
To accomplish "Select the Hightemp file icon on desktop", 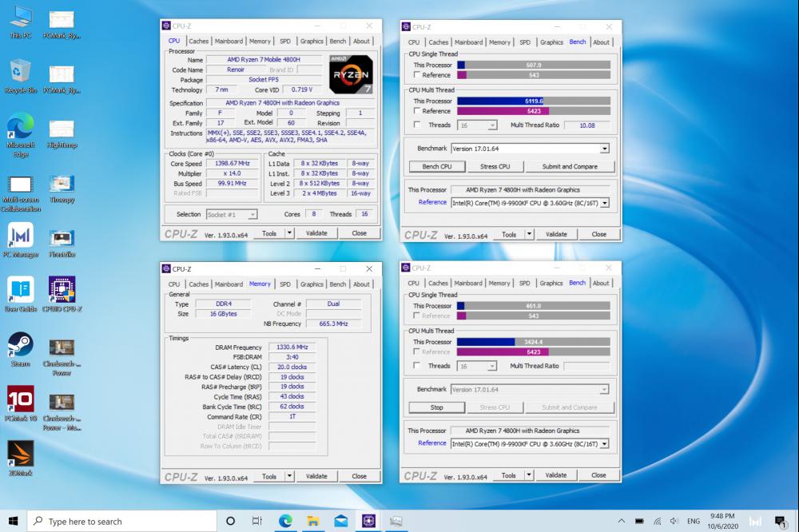I will point(62,133).
